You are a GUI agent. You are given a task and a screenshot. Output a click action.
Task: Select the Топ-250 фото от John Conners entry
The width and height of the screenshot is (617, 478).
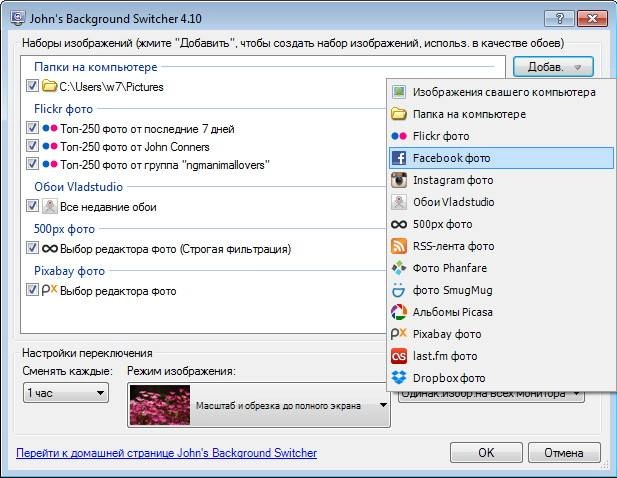click(x=135, y=147)
